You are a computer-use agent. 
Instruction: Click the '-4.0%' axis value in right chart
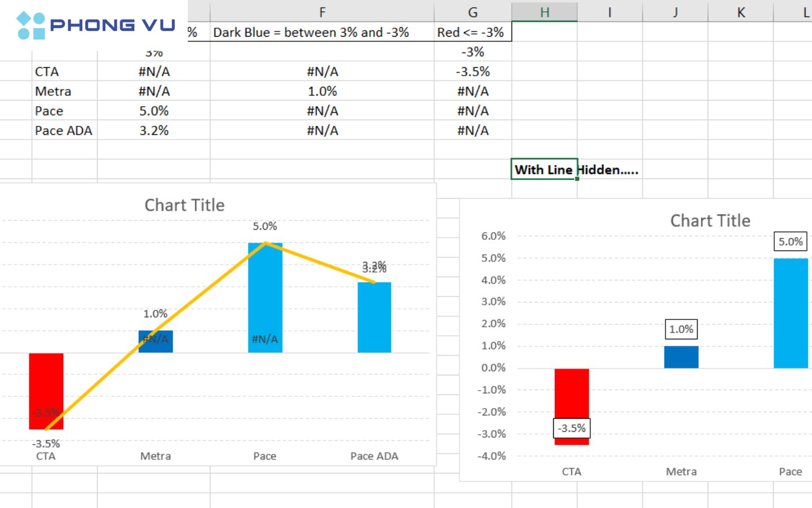(492, 456)
